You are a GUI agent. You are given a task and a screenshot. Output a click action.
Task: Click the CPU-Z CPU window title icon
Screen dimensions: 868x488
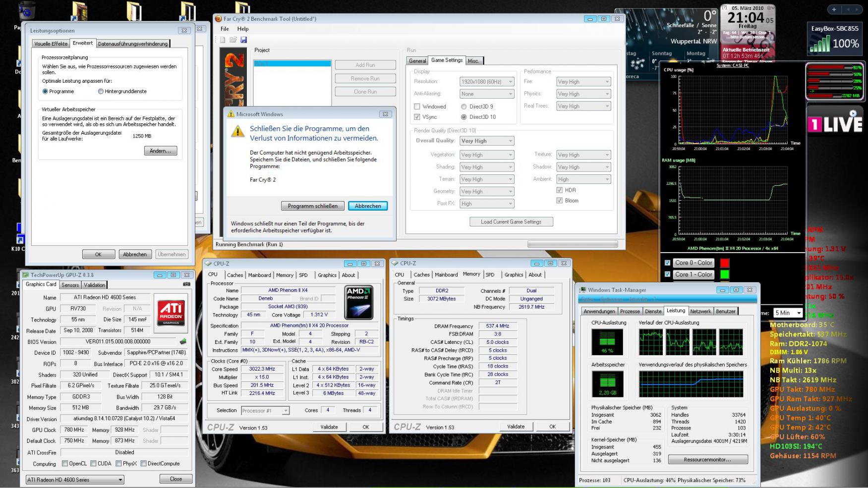pyautogui.click(x=208, y=264)
